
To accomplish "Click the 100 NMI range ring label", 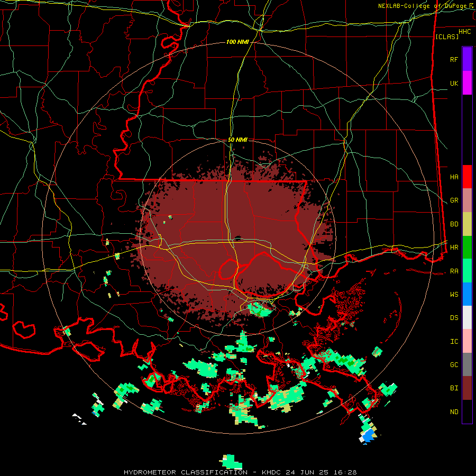I will click(x=237, y=42).
